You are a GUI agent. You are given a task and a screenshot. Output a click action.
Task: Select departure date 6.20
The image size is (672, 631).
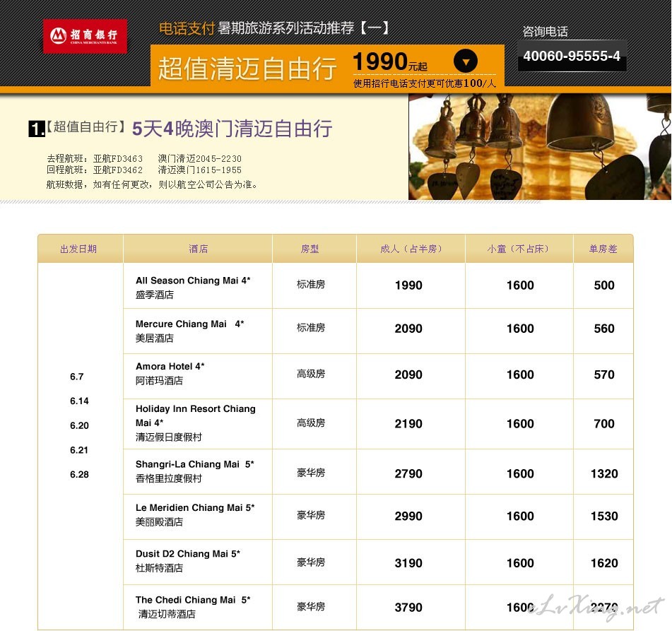(79, 425)
